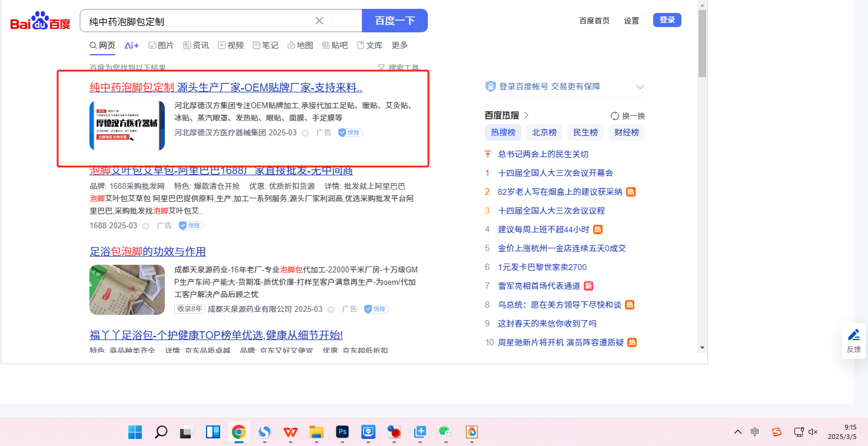Open the Baidu AI+ search mode
The height and width of the screenshot is (446, 868).
[x=132, y=45]
